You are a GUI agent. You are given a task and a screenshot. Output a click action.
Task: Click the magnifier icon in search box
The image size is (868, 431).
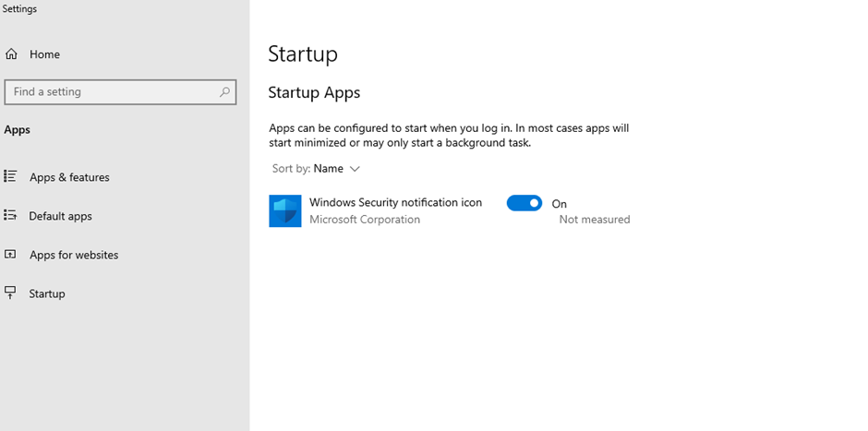pyautogui.click(x=224, y=92)
